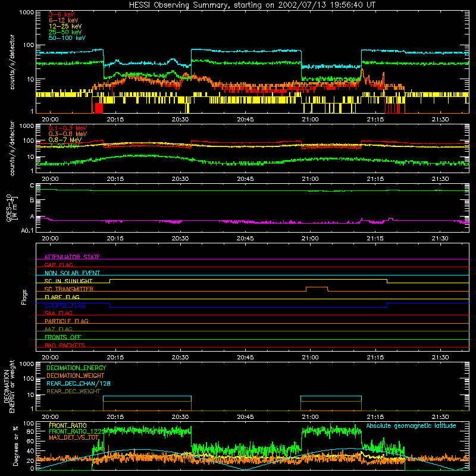
Task: Select the FRONTS_OFF flag label
Action: pos(63,337)
